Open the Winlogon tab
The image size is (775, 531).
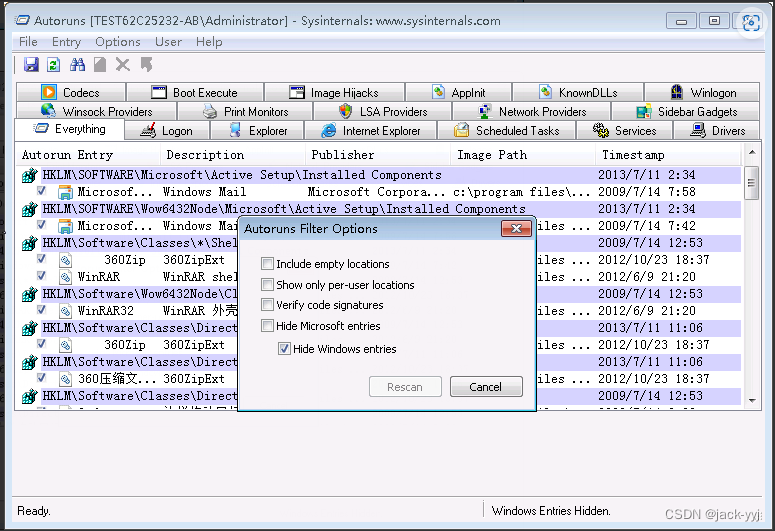coord(702,92)
